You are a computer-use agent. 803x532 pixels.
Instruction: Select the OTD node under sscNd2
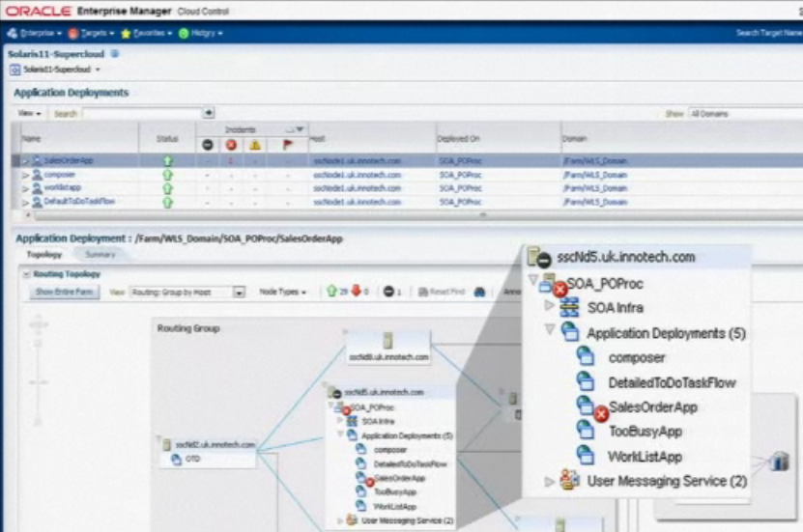coord(186,460)
